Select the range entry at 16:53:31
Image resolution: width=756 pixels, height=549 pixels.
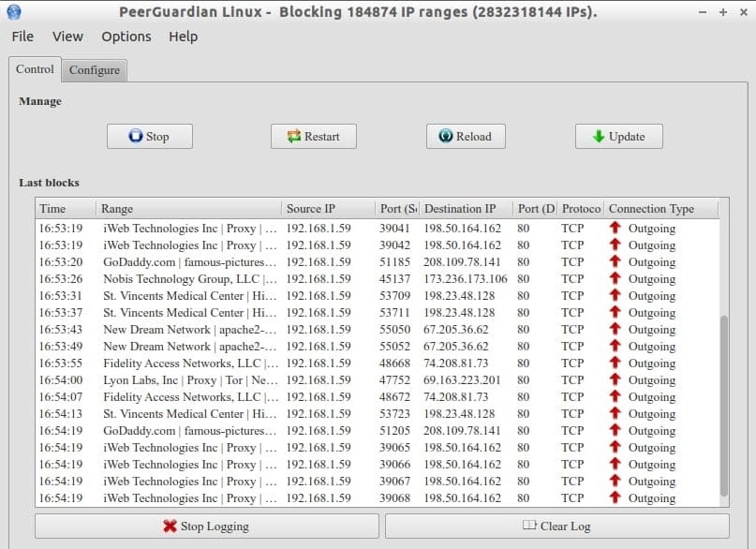[190, 296]
